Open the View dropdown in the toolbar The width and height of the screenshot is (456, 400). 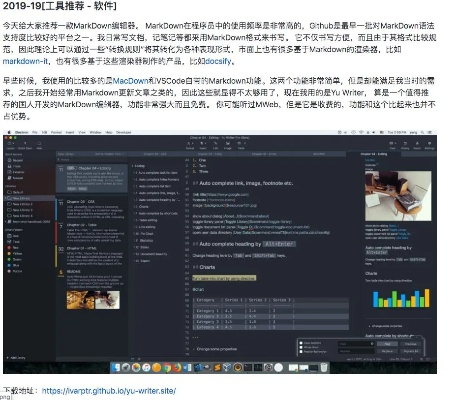[393, 145]
